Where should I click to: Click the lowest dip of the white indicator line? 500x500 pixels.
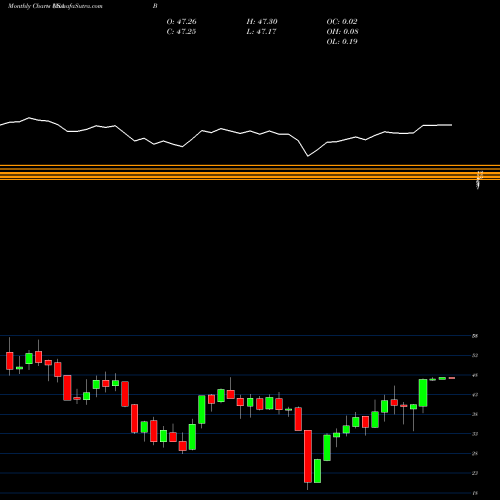tap(308, 156)
